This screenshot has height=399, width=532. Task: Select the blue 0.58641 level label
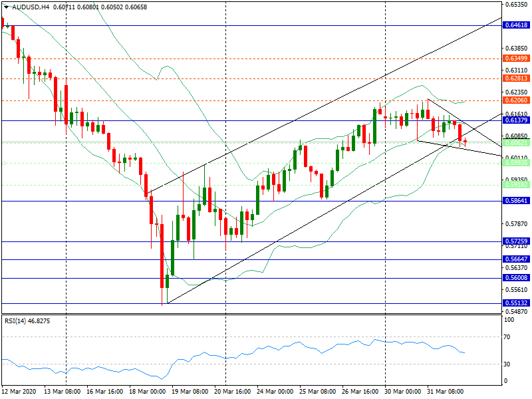(x=516, y=201)
